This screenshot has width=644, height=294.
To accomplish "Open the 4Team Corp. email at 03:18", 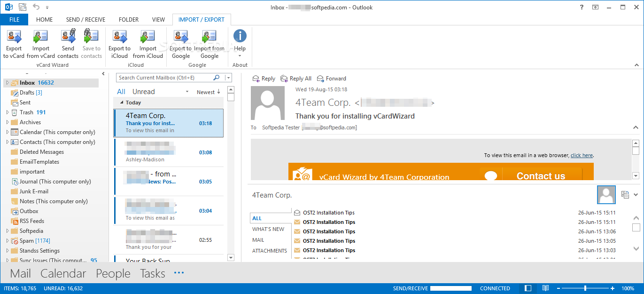I will pos(169,123).
